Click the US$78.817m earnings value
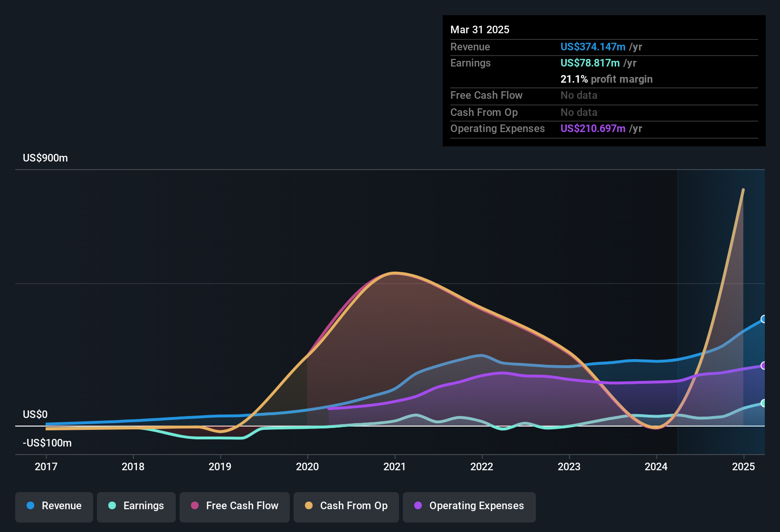The height and width of the screenshot is (532, 780). click(x=590, y=63)
